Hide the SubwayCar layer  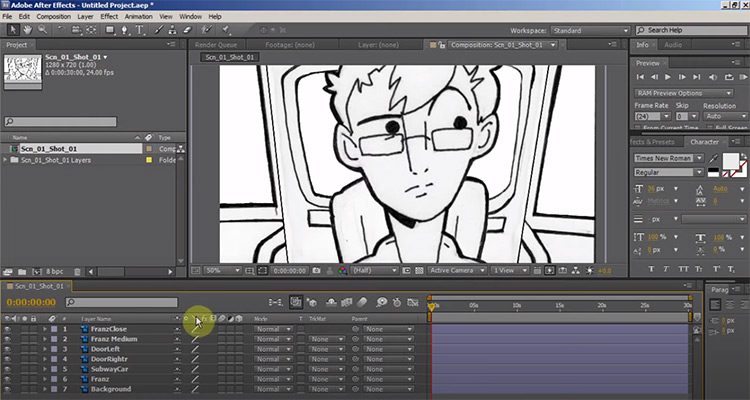point(8,369)
